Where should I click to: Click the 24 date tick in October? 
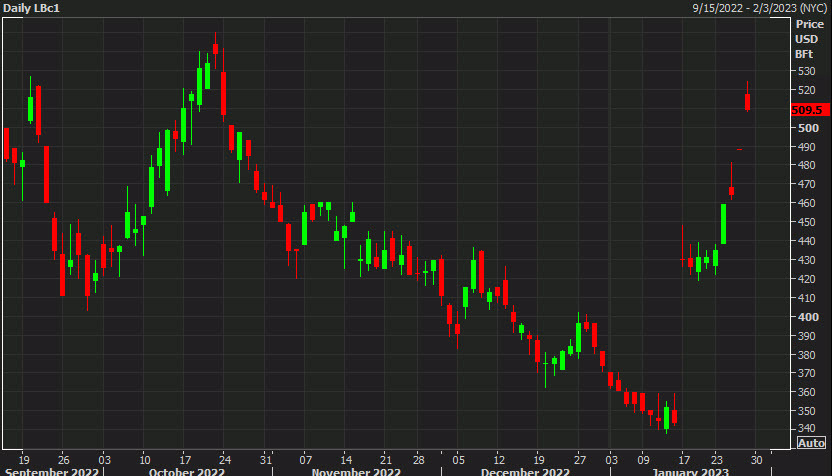225,460
